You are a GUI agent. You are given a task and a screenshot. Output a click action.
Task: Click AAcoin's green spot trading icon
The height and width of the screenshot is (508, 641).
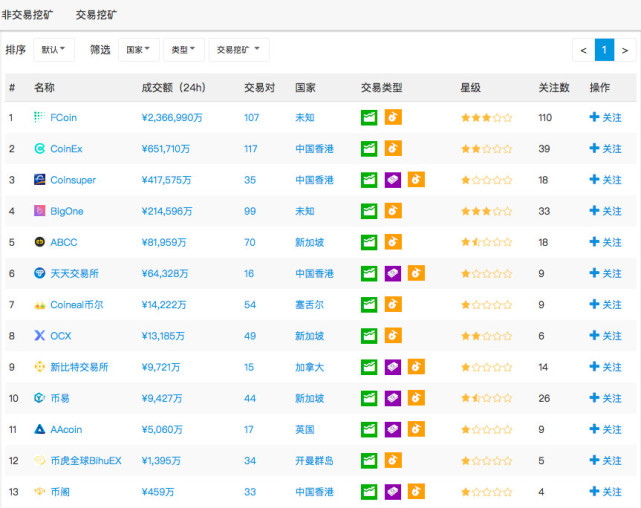[x=369, y=429]
